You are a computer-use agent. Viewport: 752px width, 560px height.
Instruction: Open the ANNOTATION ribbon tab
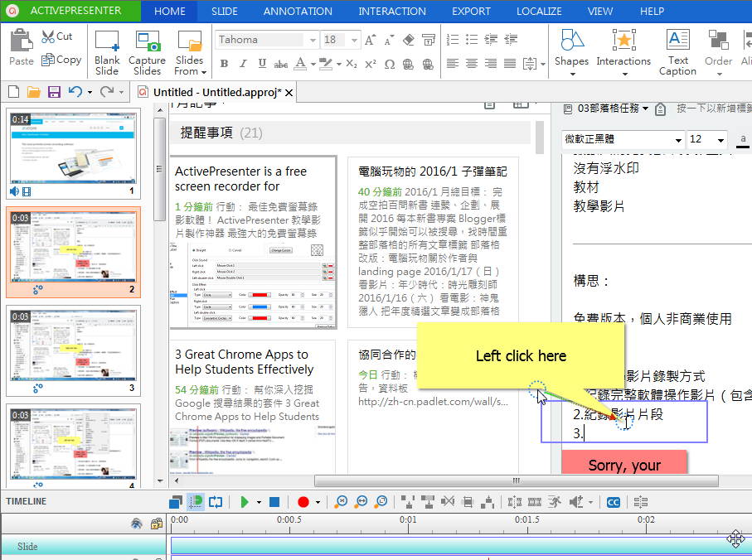pos(298,11)
